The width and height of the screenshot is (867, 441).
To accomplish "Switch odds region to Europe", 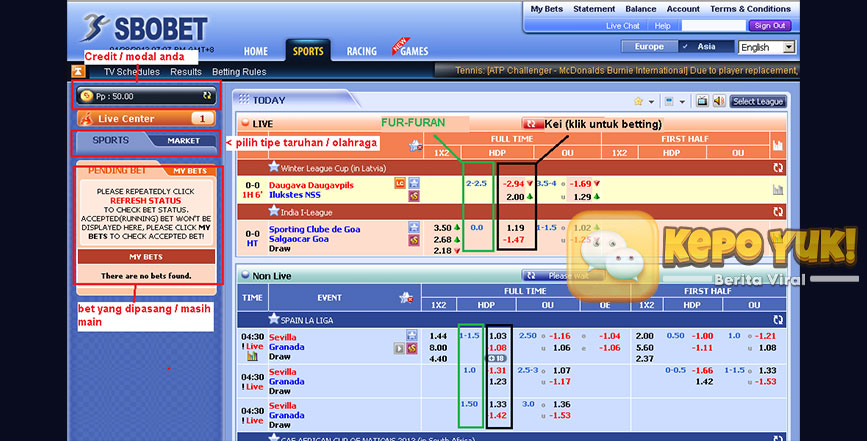I will (x=649, y=46).
